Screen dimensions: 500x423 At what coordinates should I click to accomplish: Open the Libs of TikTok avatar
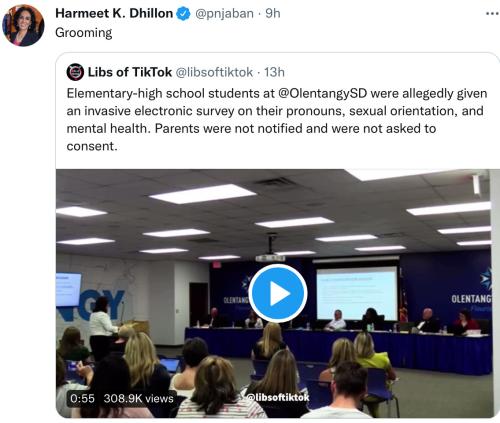[75, 72]
